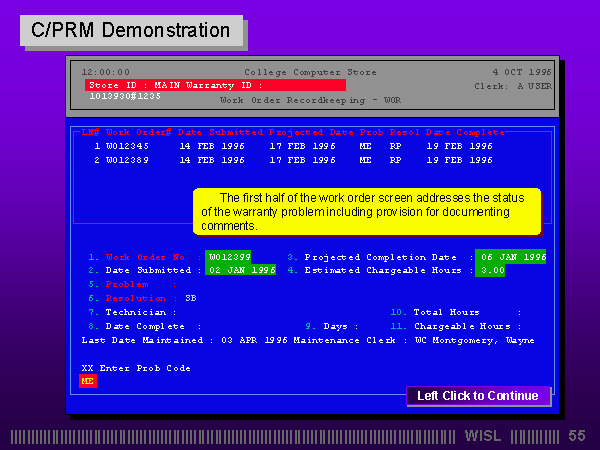This screenshot has height=450, width=600.
Task: Click the Projected Completion Date field
Action: tap(510, 257)
